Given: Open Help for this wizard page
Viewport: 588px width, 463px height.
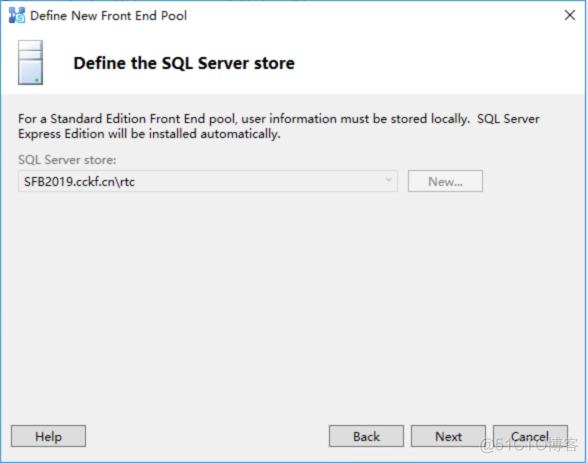Looking at the screenshot, I should tap(48, 436).
